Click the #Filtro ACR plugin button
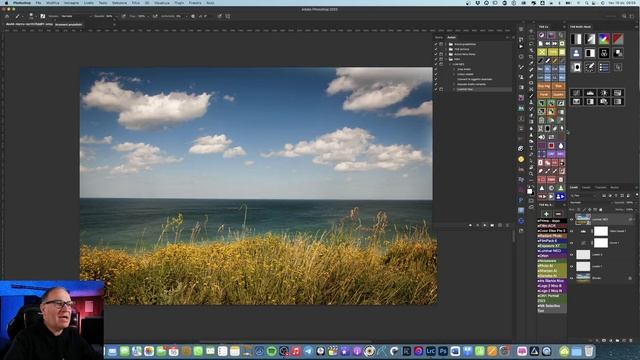640x360 pixels. [x=552, y=226]
